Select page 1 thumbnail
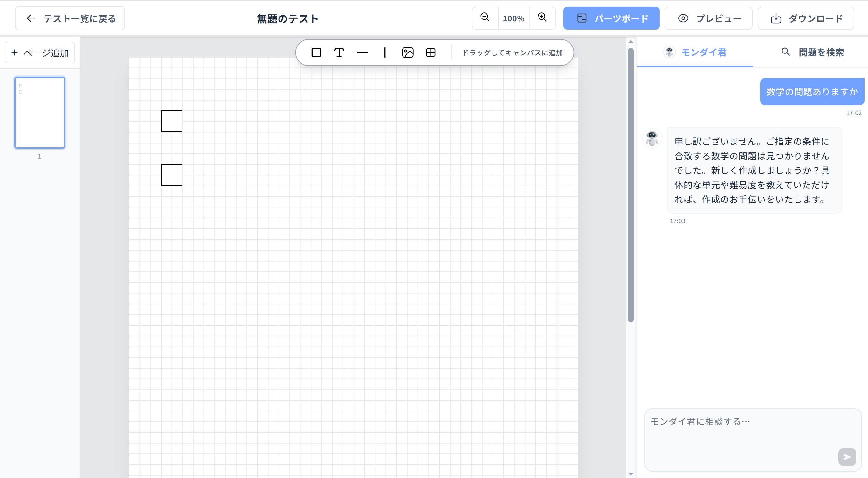This screenshot has width=868, height=478. 40,113
